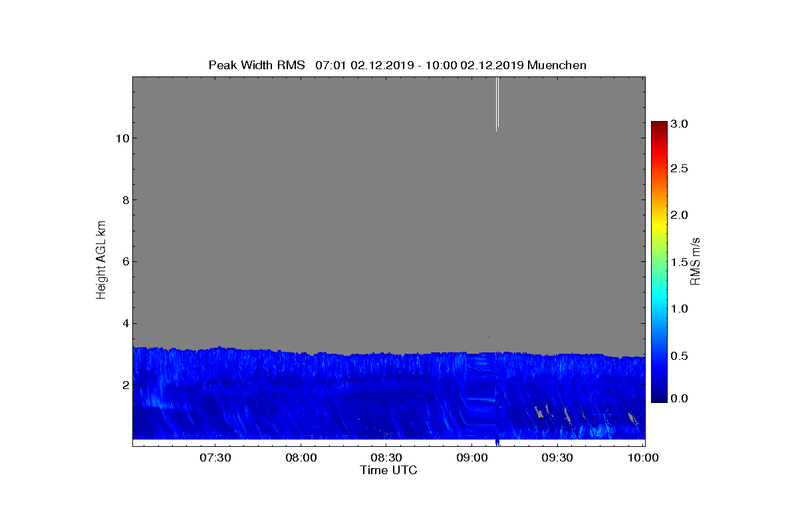Click the height tick label 4
This screenshot has width=798, height=532.
point(124,324)
